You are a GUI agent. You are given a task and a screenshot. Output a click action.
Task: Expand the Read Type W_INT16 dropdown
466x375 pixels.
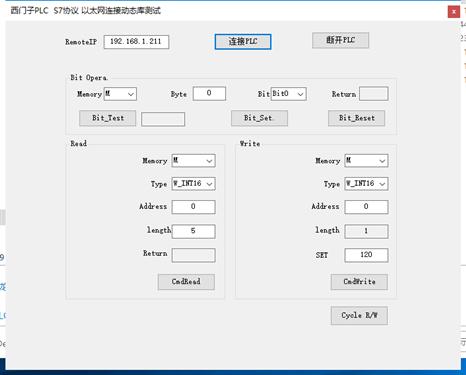(x=193, y=184)
